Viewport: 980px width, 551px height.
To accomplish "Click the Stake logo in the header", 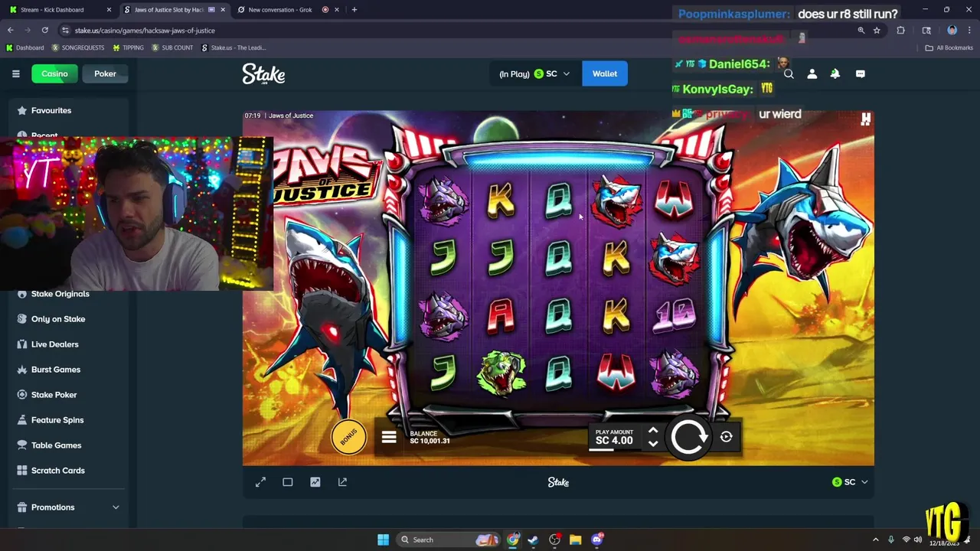I will pos(263,73).
